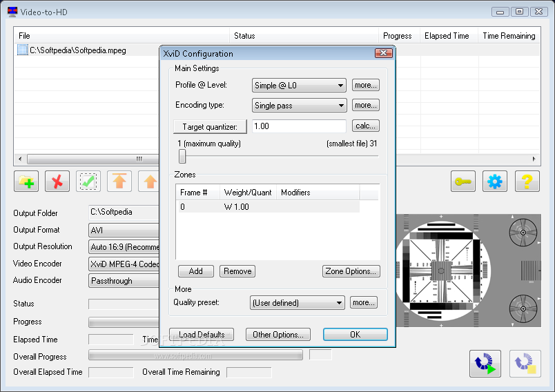The width and height of the screenshot is (555, 392).
Task: Open the Profile @ Level dropdown
Action: [299, 86]
